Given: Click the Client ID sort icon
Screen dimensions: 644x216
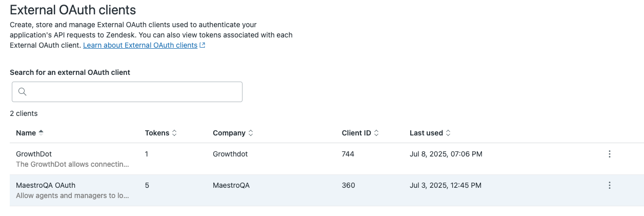Looking at the screenshot, I should [x=376, y=133].
